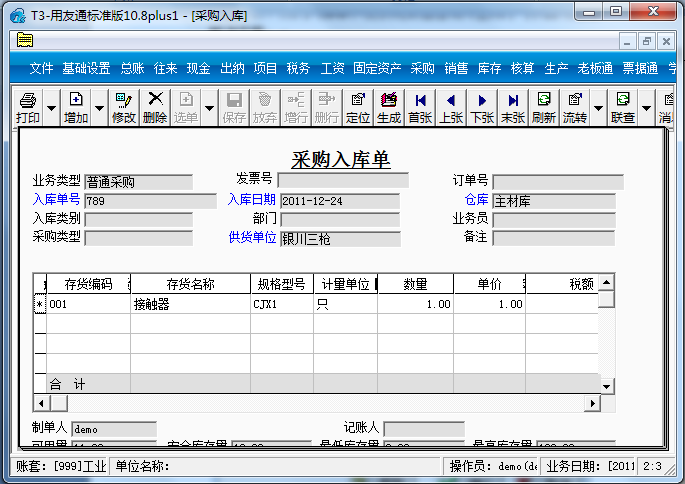The width and height of the screenshot is (685, 484).
Task: Click the 打印 print toolbar icon
Action: [28, 108]
